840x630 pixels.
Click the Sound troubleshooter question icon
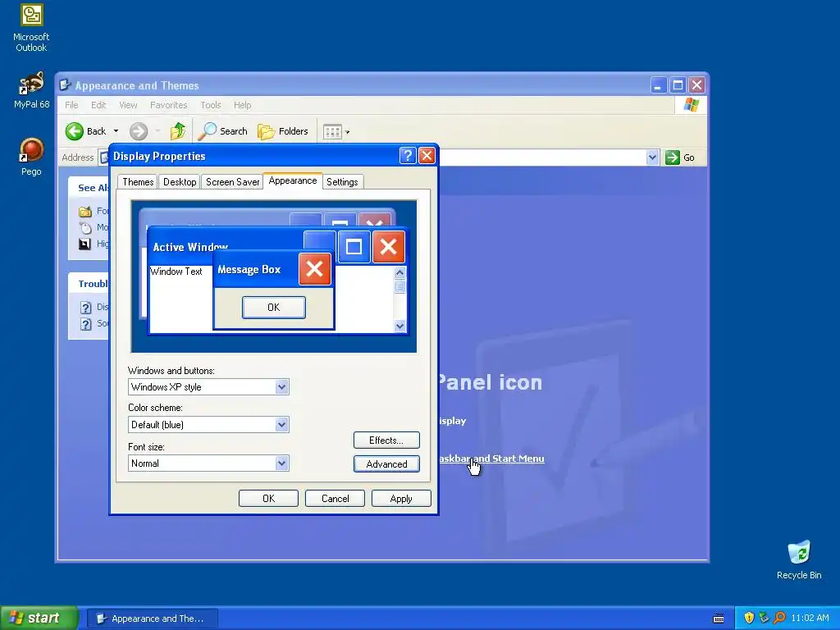(x=85, y=324)
